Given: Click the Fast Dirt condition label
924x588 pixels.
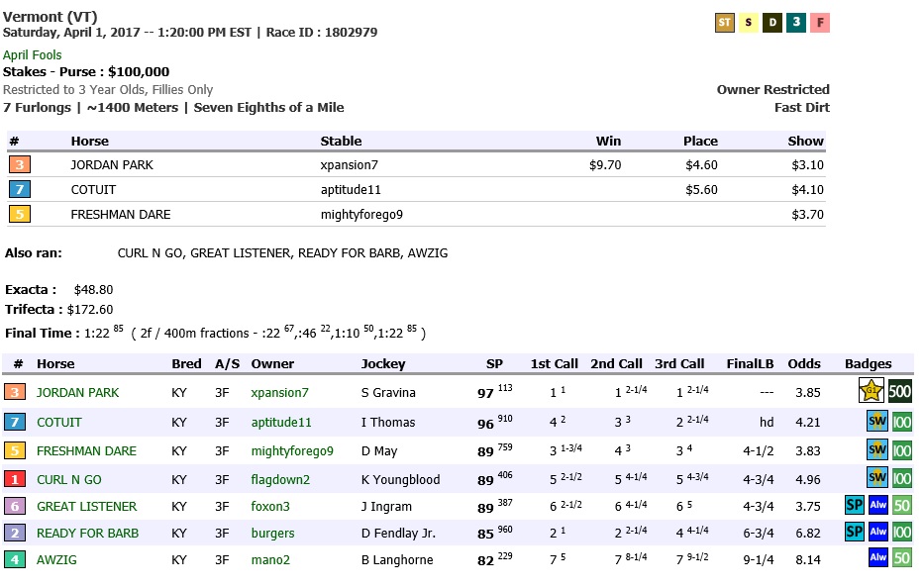Looking at the screenshot, I should [802, 107].
